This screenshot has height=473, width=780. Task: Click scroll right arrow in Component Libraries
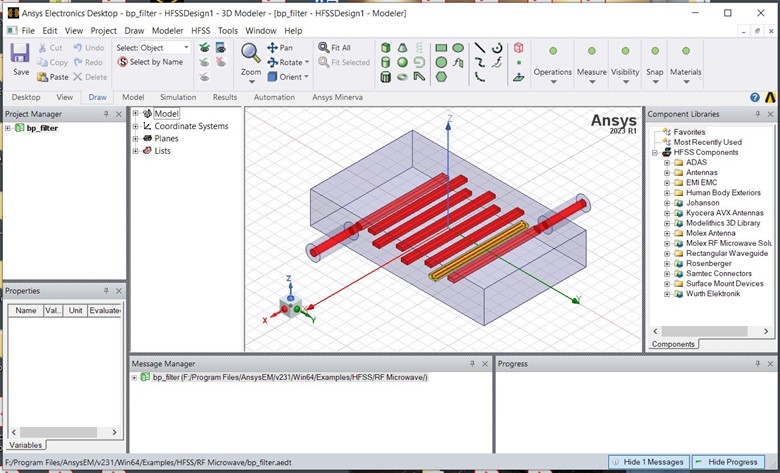click(766, 331)
